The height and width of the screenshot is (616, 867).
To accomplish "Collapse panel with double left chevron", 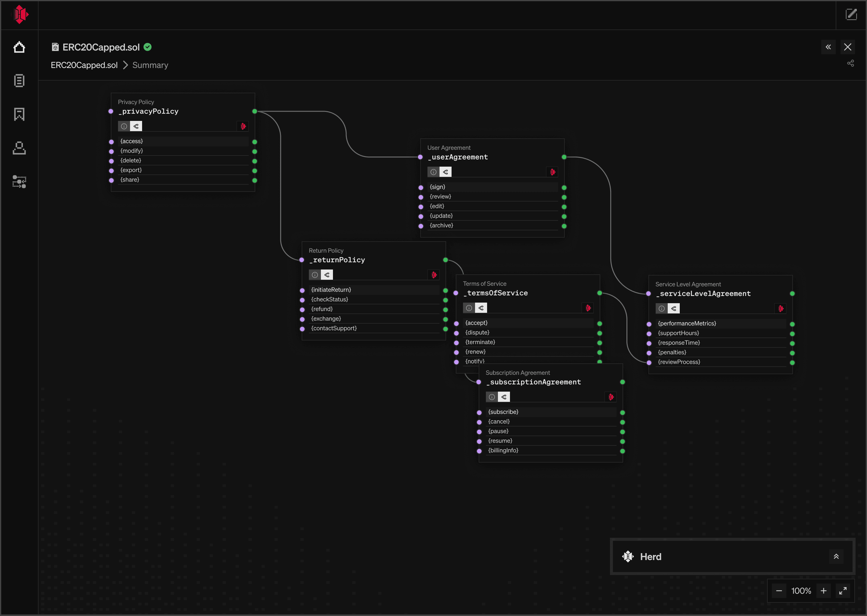I will point(828,47).
